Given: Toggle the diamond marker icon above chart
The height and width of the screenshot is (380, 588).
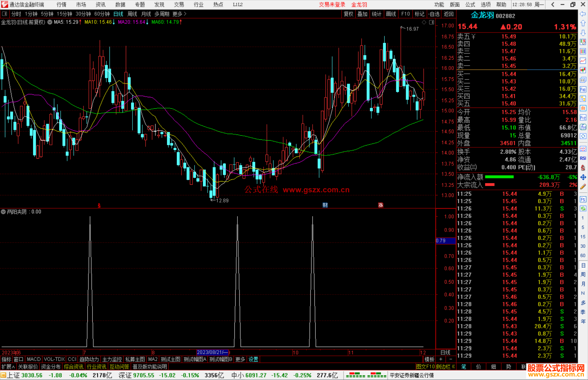Looking at the screenshot, I should pyautogui.click(x=424, y=22).
